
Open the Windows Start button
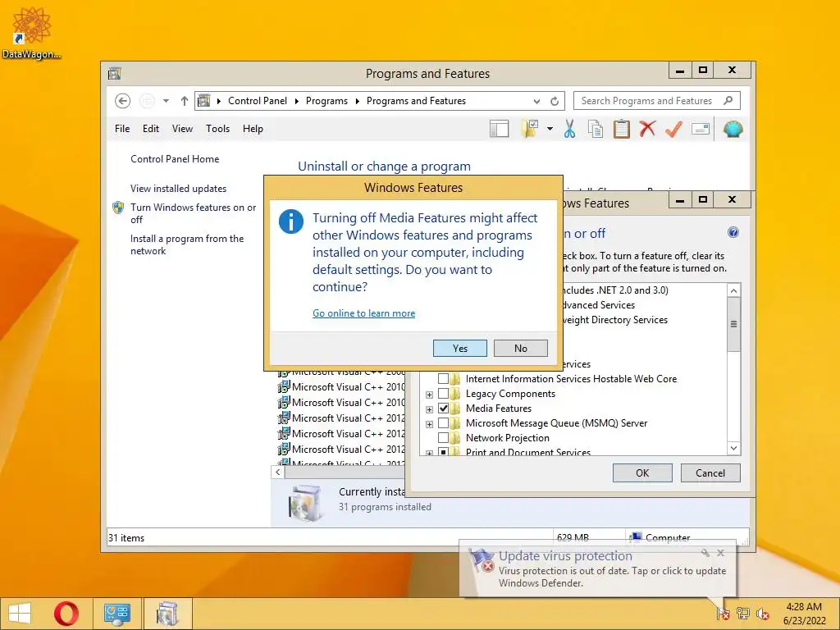(x=20, y=614)
